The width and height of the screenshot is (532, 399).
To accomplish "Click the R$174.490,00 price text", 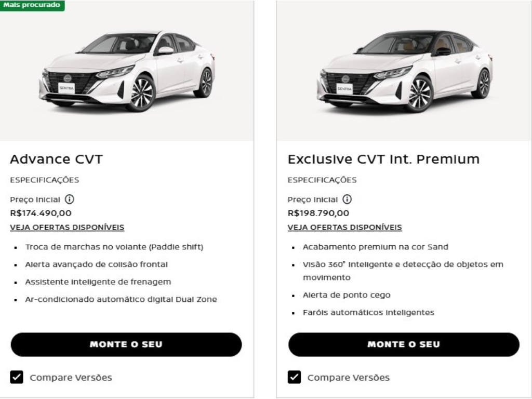I will click(x=41, y=213).
